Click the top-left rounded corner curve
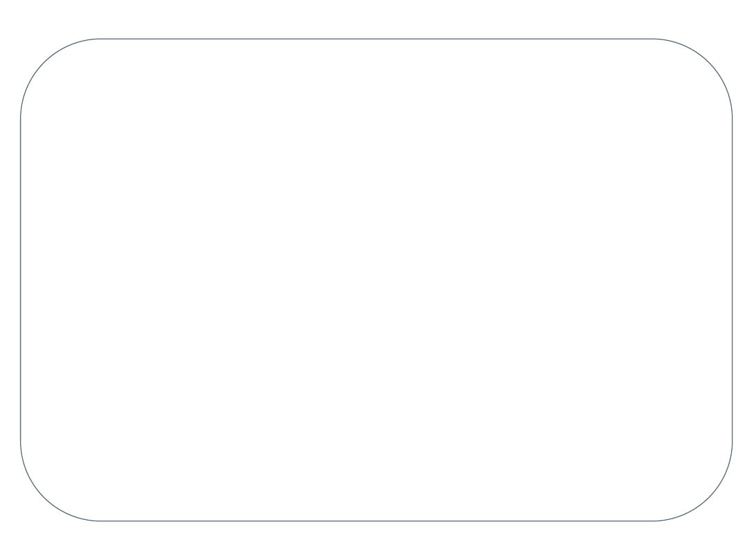 [x=44, y=62]
